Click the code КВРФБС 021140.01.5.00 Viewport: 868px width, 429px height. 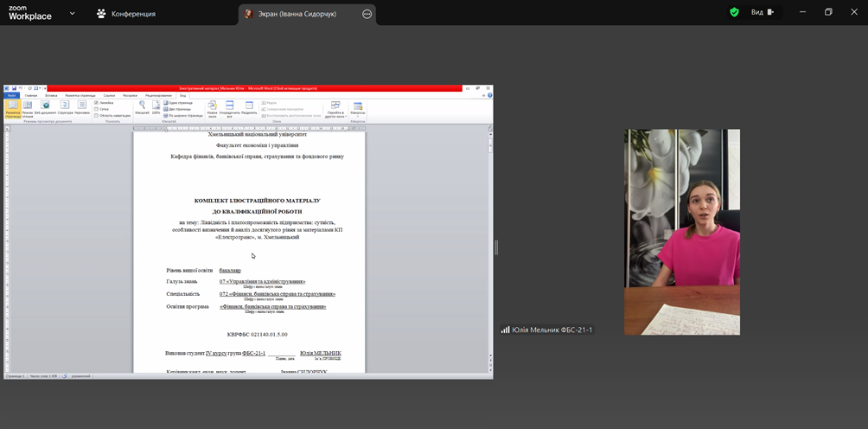click(258, 335)
